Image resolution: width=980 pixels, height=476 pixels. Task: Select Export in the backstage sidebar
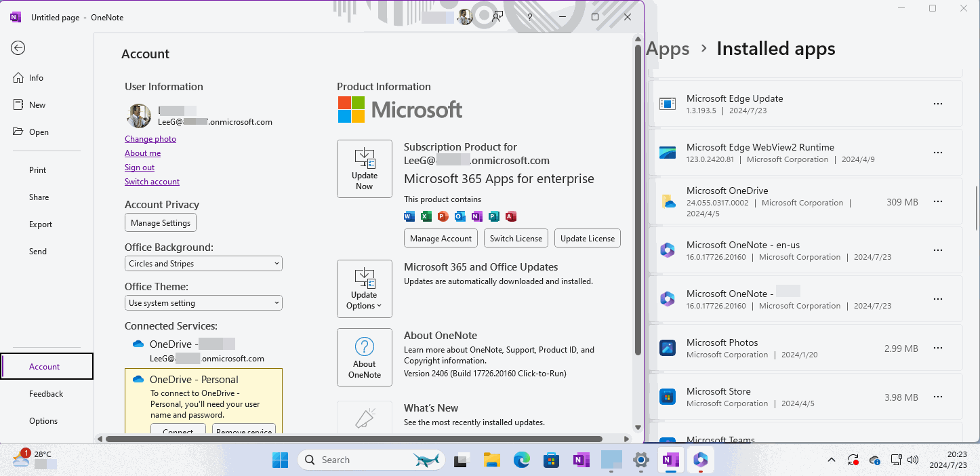coord(47,224)
